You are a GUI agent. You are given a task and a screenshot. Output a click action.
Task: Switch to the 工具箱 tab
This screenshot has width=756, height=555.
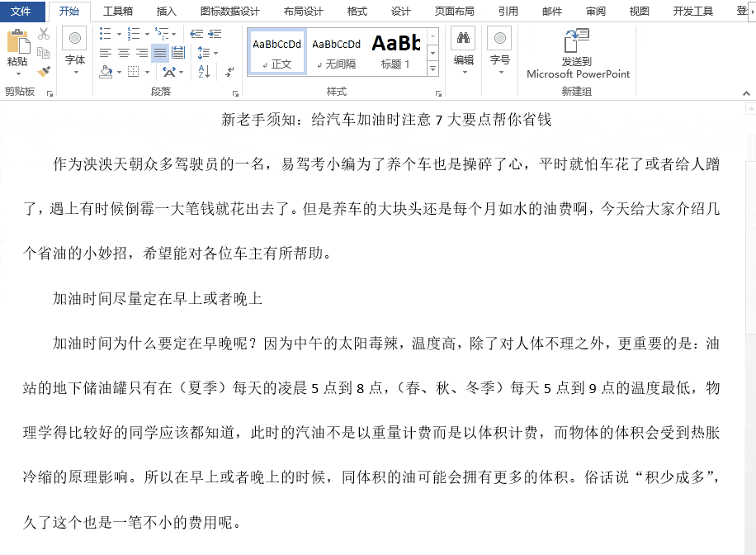click(x=118, y=11)
